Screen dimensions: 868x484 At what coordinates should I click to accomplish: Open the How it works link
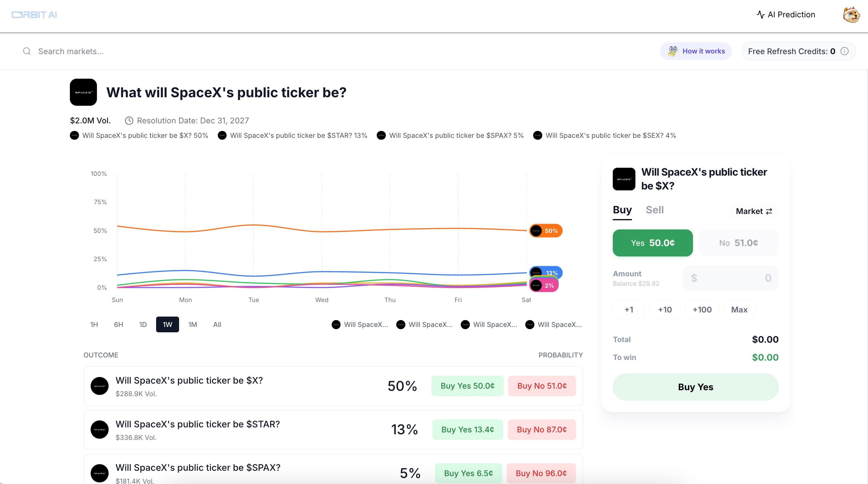pos(696,51)
